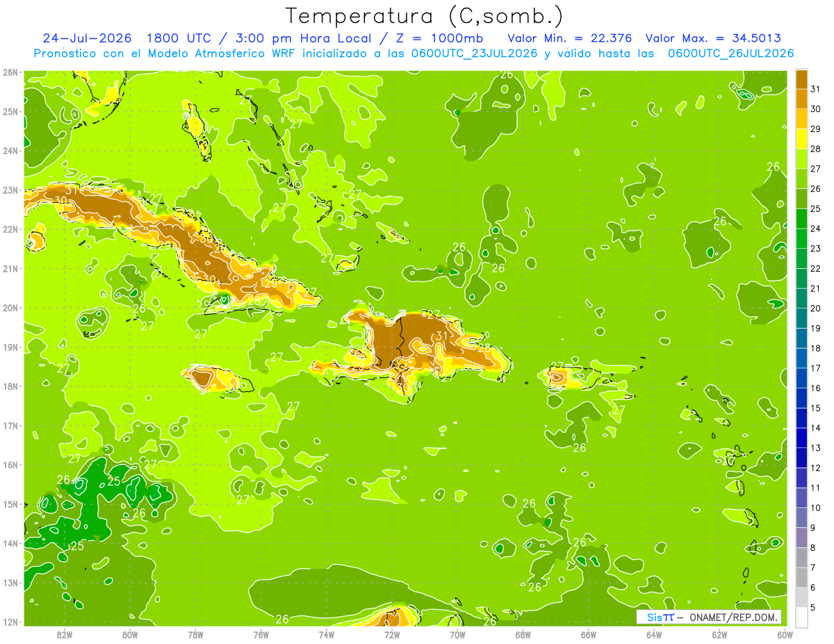
Task: Click the '12N' latitude axis label
Action: pyautogui.click(x=10, y=622)
